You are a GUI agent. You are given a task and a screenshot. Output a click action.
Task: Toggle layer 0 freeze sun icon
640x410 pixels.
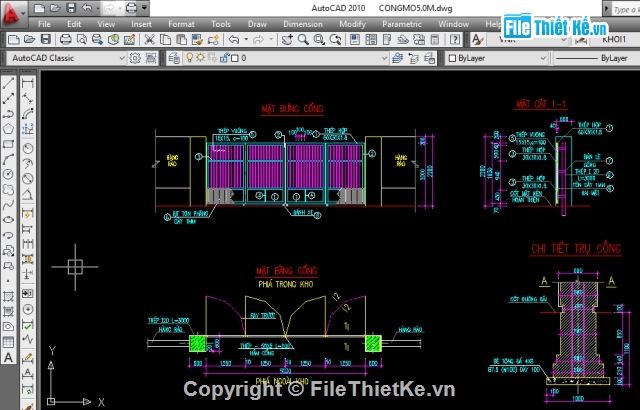200,58
